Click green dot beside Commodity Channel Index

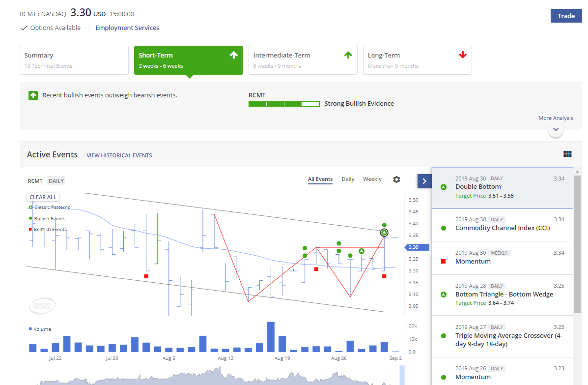[x=443, y=228]
